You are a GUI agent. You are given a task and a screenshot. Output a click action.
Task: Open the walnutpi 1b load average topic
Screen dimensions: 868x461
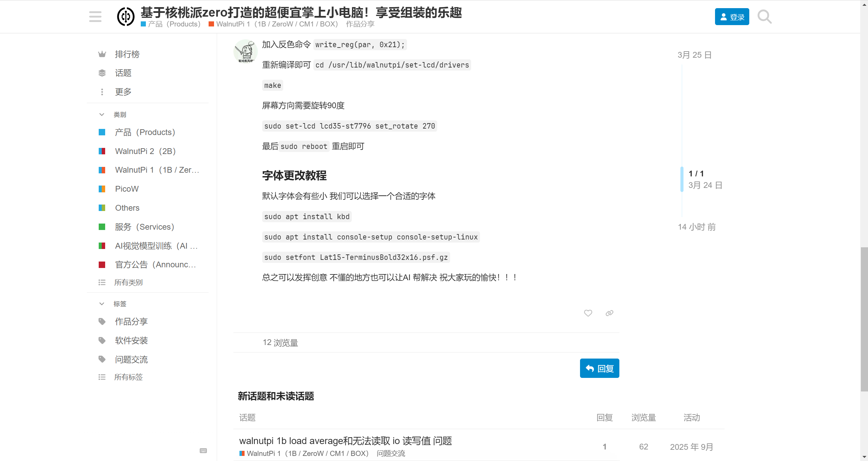[345, 441]
